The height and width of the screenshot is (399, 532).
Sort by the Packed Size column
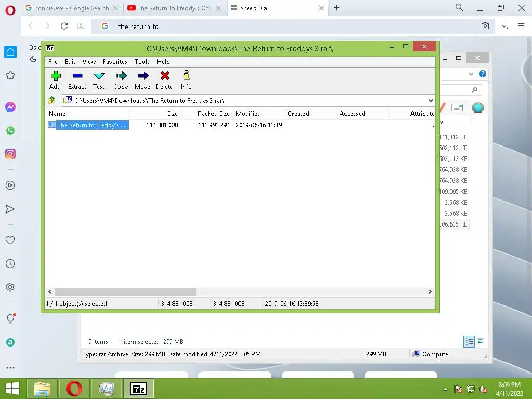[207, 114]
